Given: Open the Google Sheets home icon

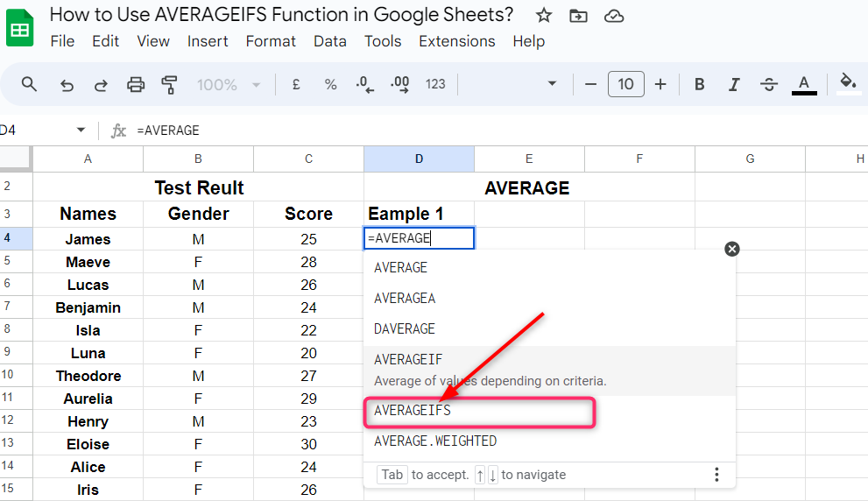Looking at the screenshot, I should (x=19, y=28).
